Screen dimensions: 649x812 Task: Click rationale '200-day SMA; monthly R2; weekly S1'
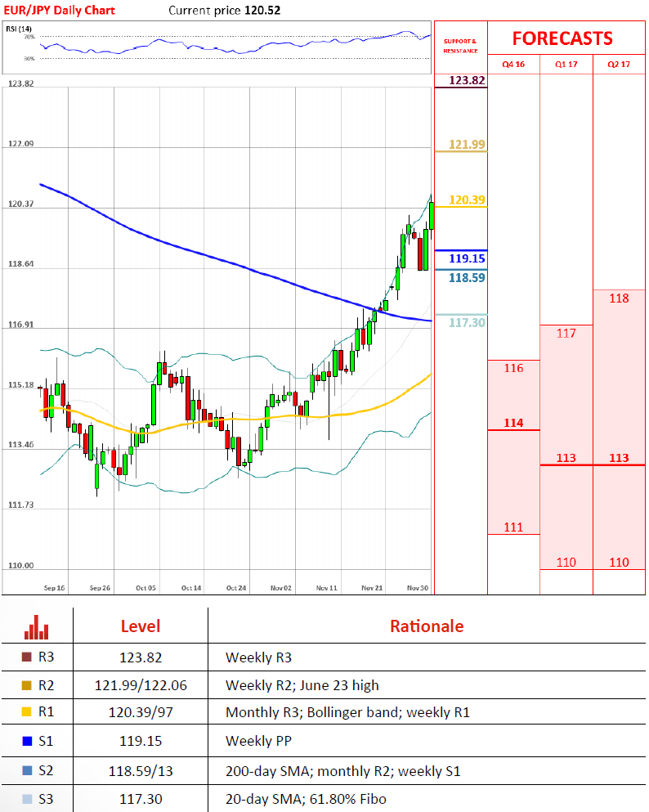342,771
